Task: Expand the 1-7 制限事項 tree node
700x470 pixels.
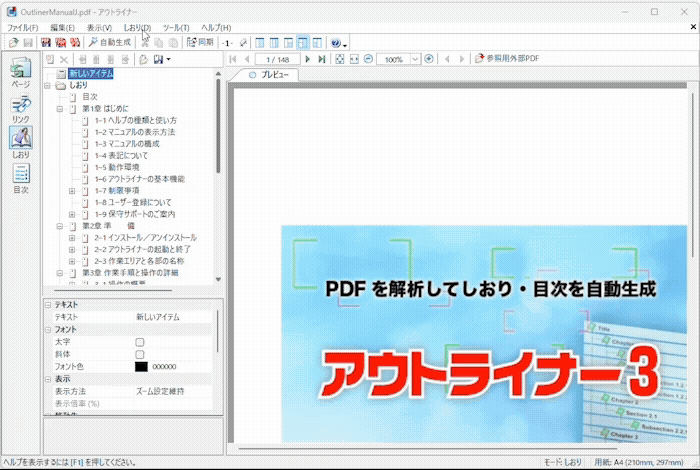Action: coord(72,190)
